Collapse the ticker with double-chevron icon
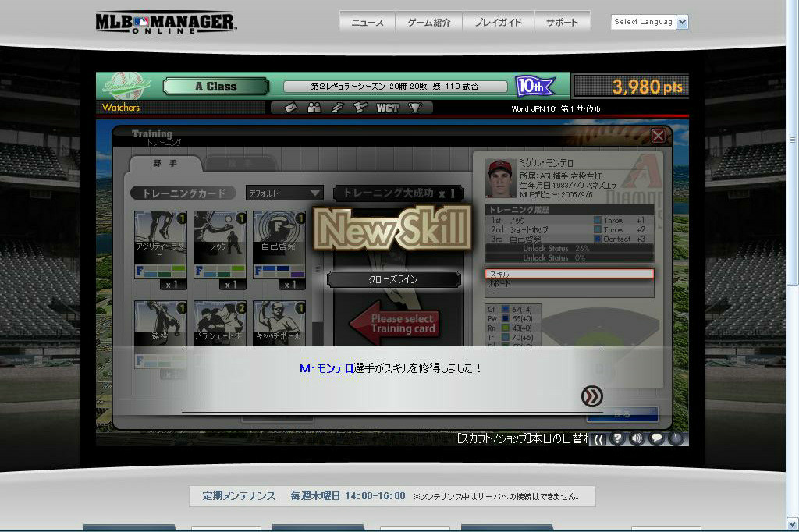Viewport: 799px width, 532px height. [x=598, y=439]
